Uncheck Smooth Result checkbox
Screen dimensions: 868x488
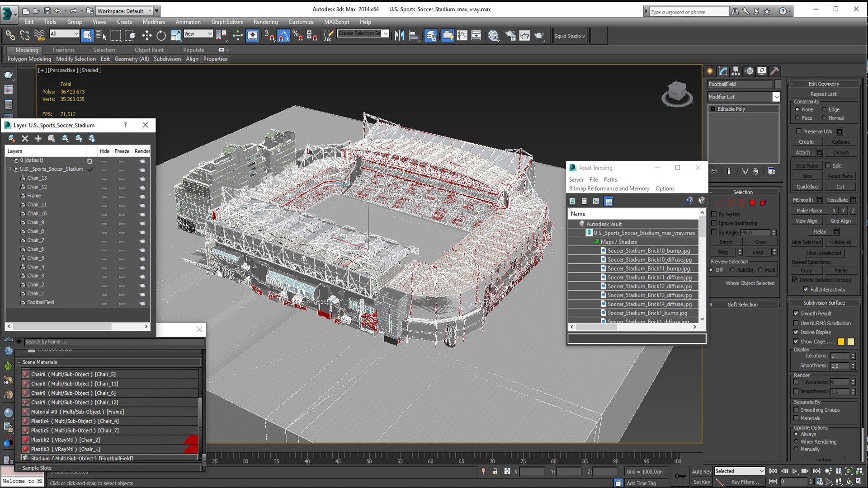point(796,313)
